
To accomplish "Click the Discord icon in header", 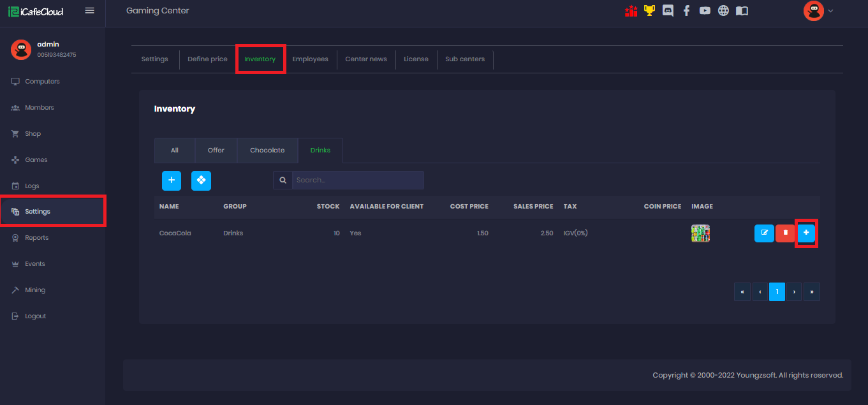I will 668,11.
